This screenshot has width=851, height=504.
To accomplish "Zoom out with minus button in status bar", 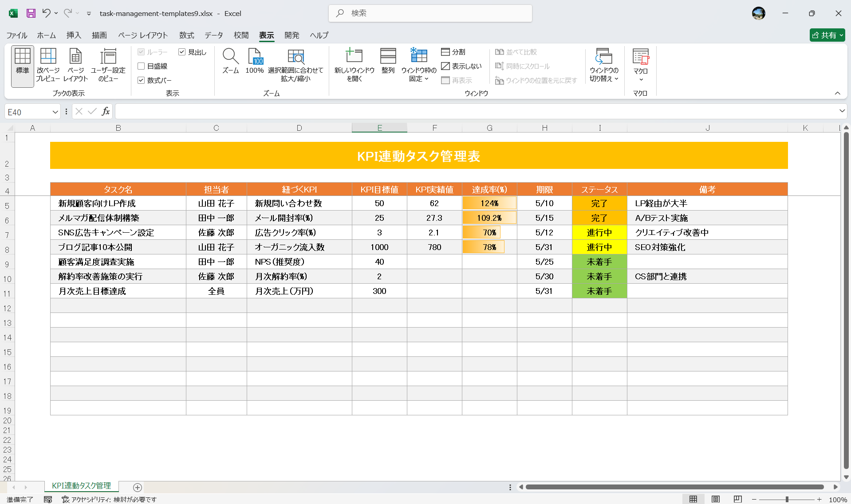I will (754, 500).
